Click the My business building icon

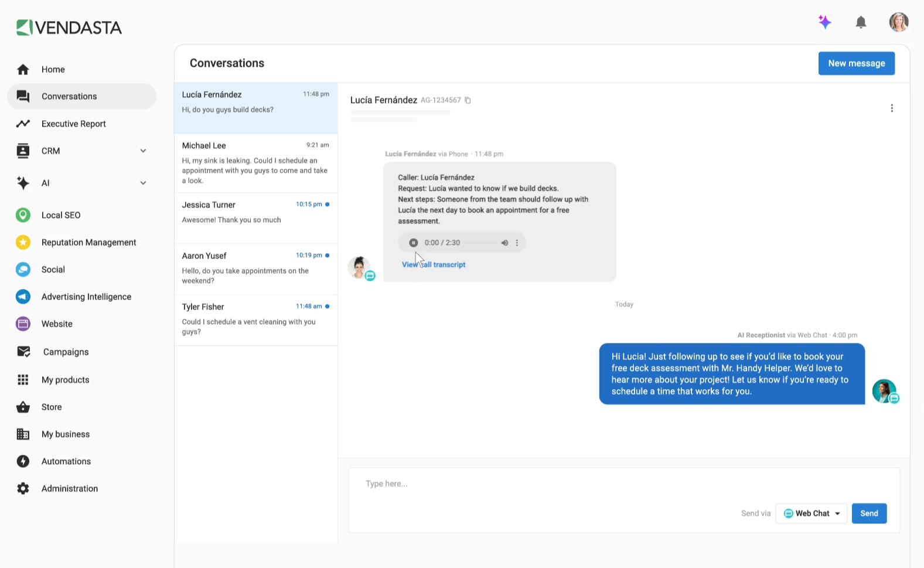(23, 434)
